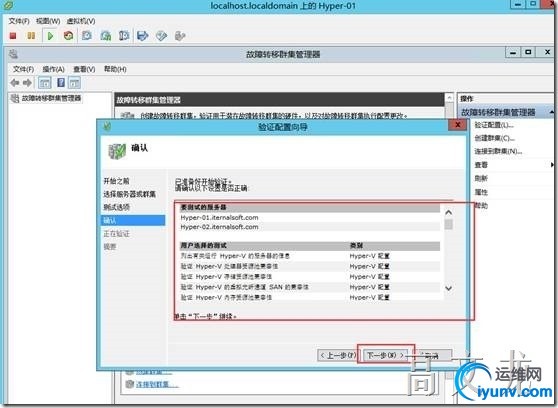Image resolution: width=558 pixels, height=408 pixels.
Task: Click the red stop VM toolbar icon
Action: (13, 36)
